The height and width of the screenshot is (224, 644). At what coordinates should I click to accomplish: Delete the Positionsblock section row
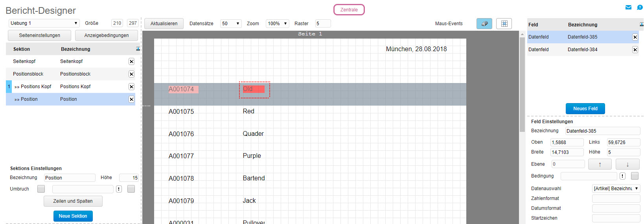click(x=131, y=74)
